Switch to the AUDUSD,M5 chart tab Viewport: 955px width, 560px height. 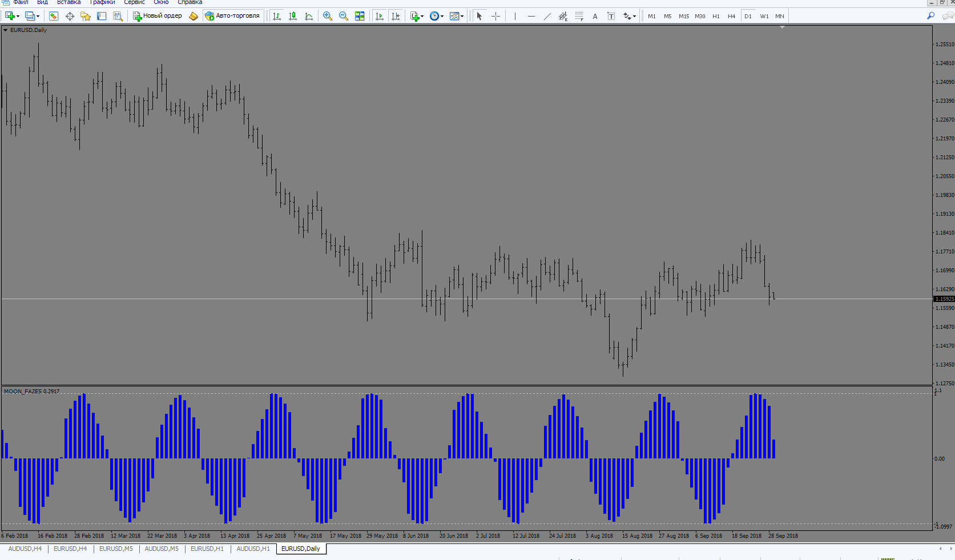162,549
